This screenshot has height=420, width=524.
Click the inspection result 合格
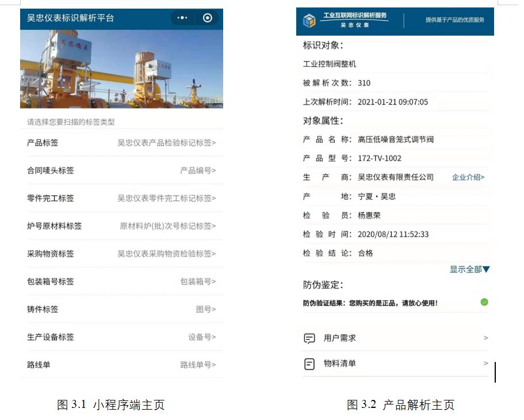click(x=365, y=253)
